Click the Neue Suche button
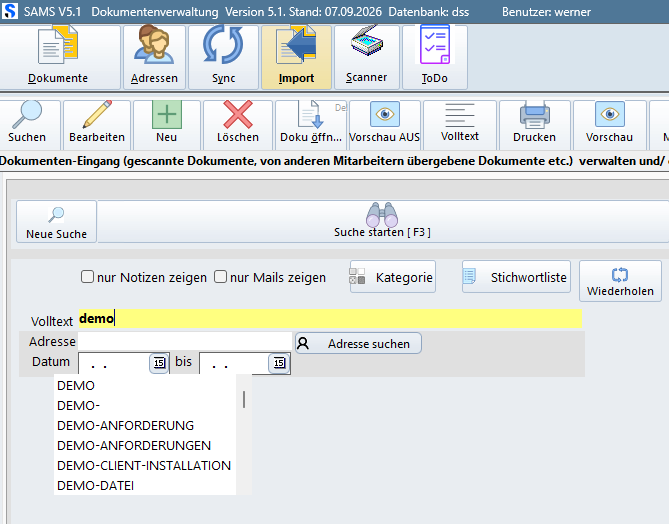 56,221
